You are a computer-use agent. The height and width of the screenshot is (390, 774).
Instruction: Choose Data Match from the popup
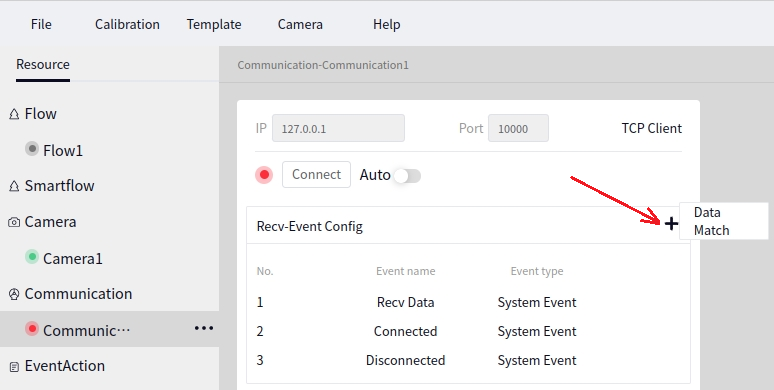(x=724, y=221)
